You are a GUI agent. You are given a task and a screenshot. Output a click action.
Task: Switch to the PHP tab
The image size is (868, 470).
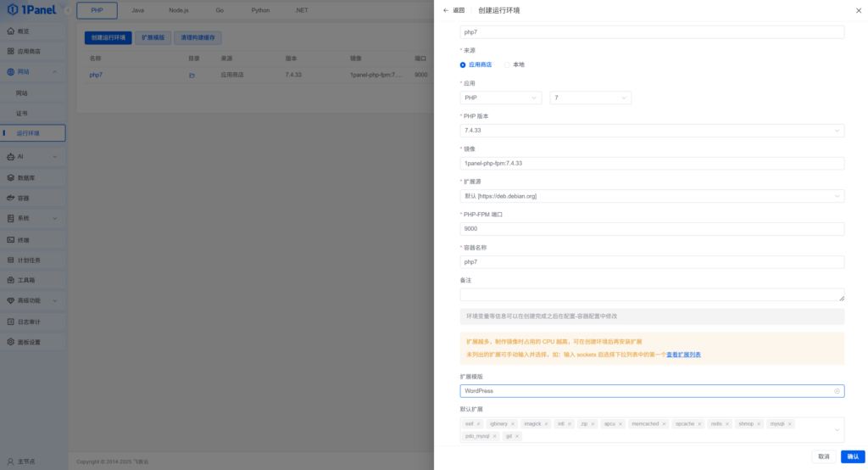[97, 10]
